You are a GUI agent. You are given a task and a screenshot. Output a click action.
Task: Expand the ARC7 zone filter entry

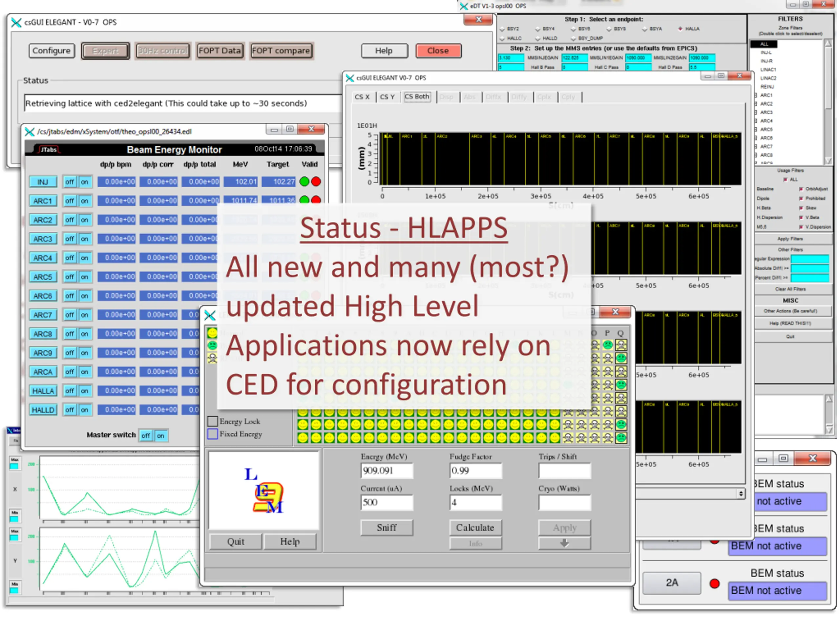[x=756, y=147]
